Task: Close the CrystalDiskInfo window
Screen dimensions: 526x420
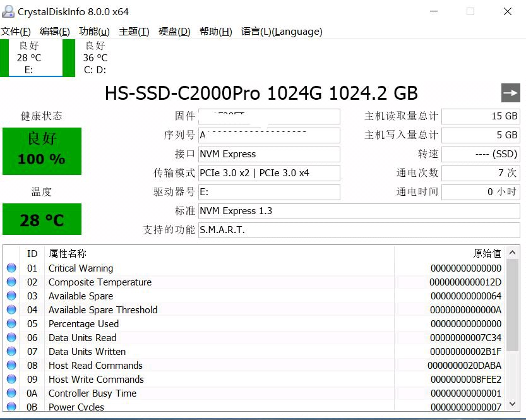Action: click(508, 11)
